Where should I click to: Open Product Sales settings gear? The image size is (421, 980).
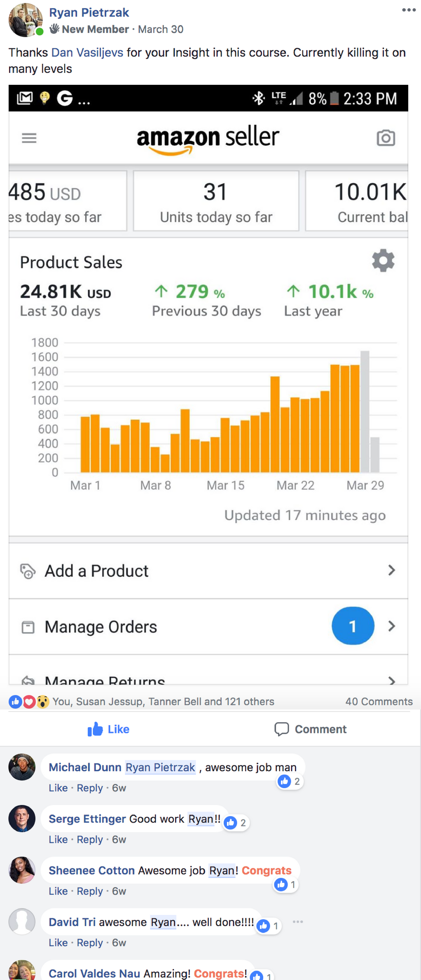tap(383, 261)
